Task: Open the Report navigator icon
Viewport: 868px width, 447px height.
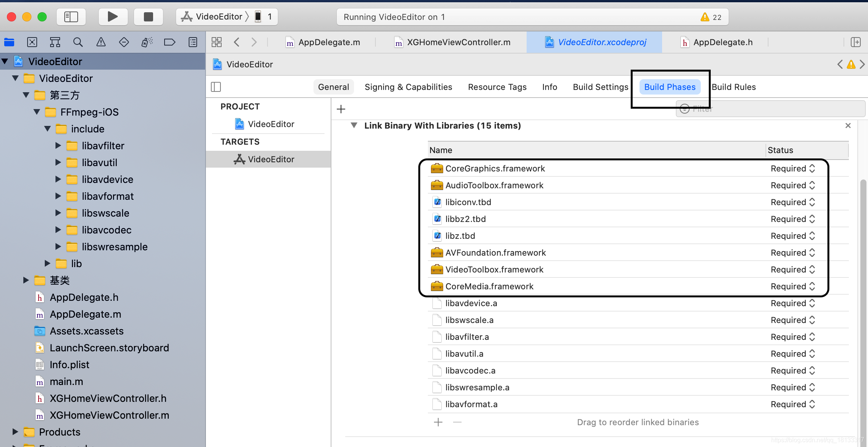Action: tap(193, 42)
